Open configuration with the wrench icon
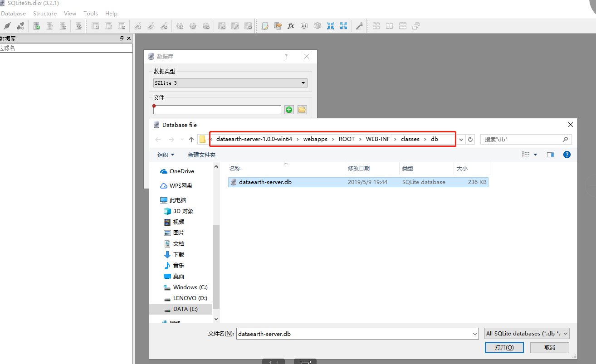 [359, 26]
